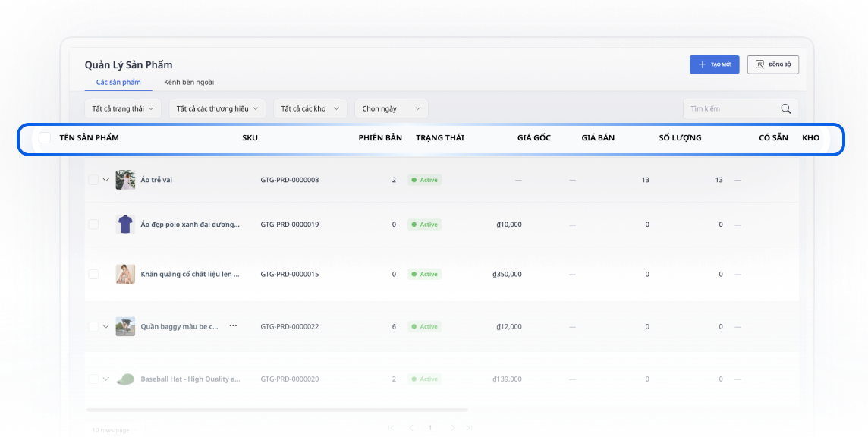
Task: Check the box for Áo đẹp polo xanh
Action: pyautogui.click(x=93, y=225)
